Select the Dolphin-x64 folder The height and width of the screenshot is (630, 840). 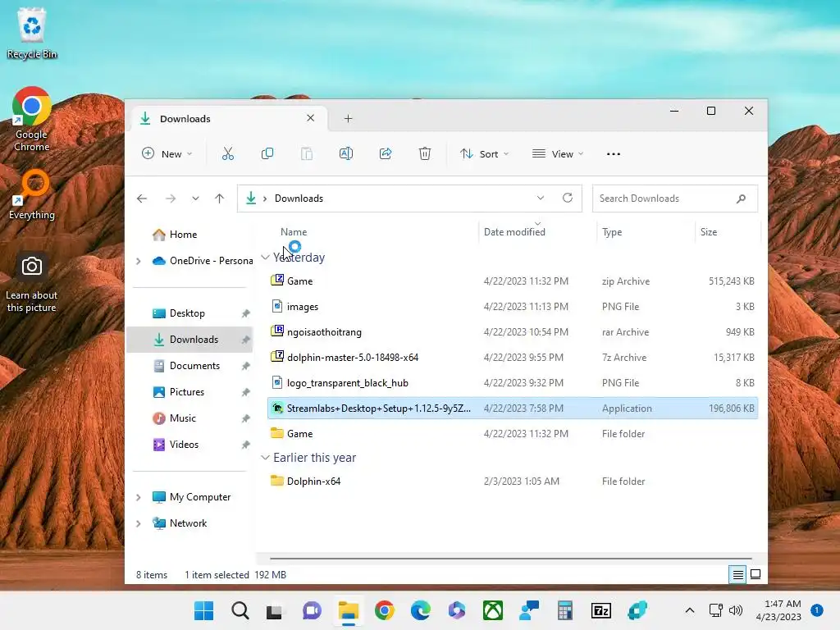(x=513, y=481)
